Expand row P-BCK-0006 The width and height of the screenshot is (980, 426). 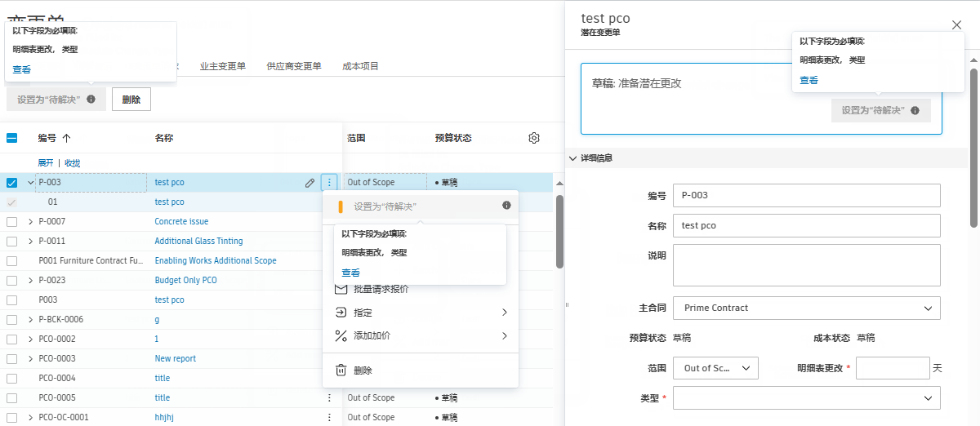31,320
